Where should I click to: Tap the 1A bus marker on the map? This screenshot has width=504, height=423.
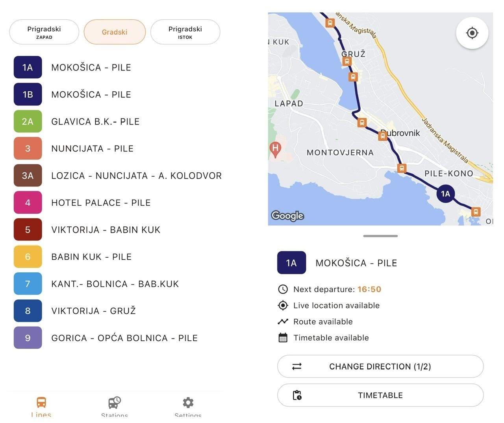click(445, 194)
